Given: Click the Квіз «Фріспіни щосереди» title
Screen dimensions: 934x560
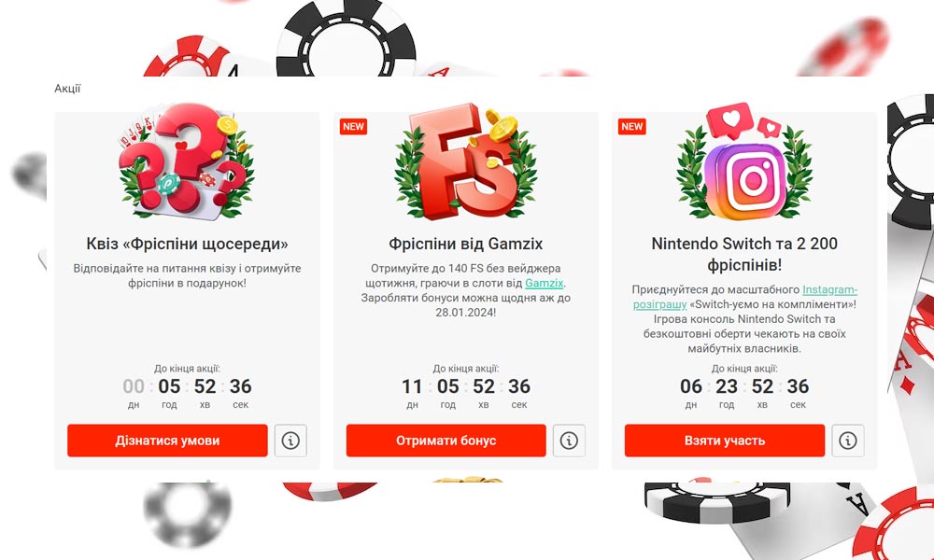Looking at the screenshot, I should [x=187, y=244].
